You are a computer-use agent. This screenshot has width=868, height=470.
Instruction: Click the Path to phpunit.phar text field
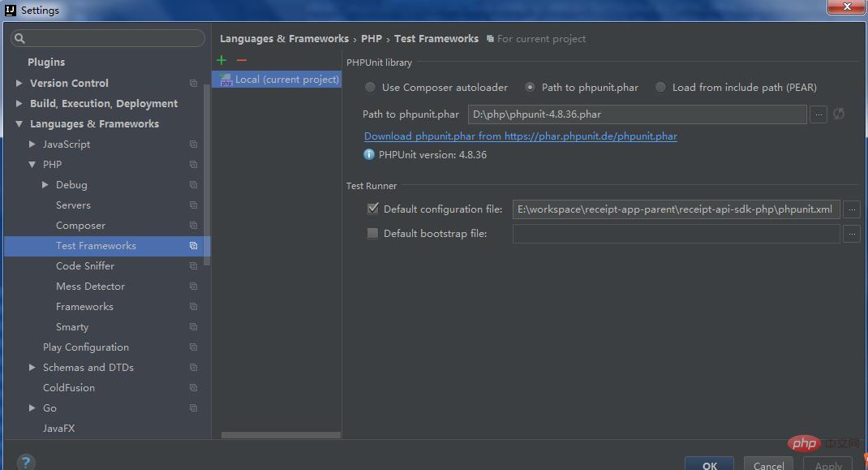pyautogui.click(x=637, y=114)
